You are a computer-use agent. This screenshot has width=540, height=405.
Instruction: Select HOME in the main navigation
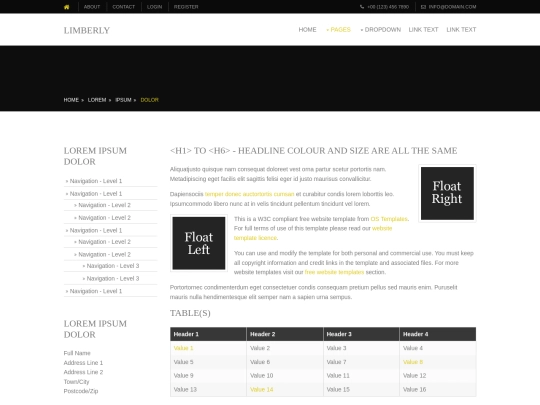pyautogui.click(x=307, y=30)
